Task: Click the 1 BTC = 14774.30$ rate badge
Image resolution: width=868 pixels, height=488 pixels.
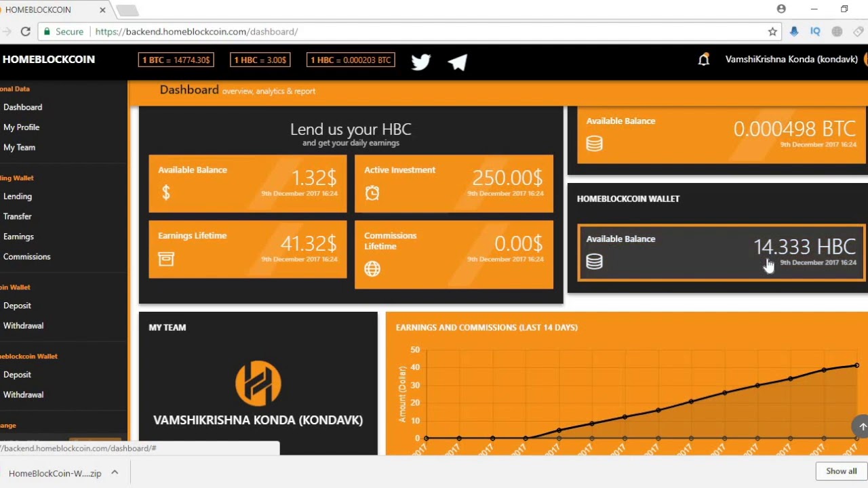Action: (x=176, y=60)
